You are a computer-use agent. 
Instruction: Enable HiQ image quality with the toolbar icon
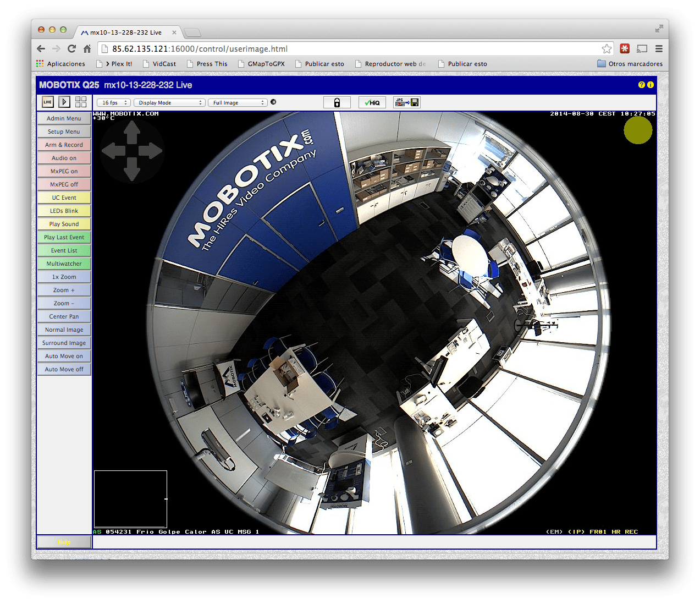(372, 102)
